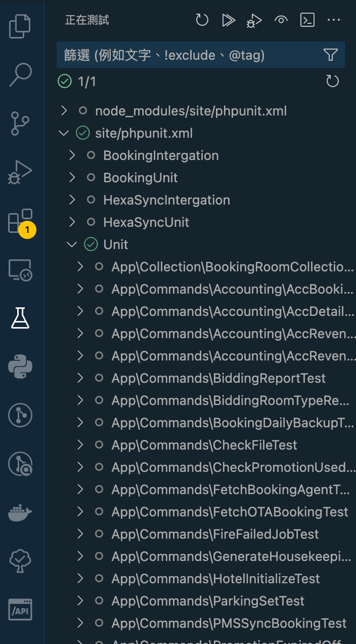Open the Remote Explorer view

[20, 270]
